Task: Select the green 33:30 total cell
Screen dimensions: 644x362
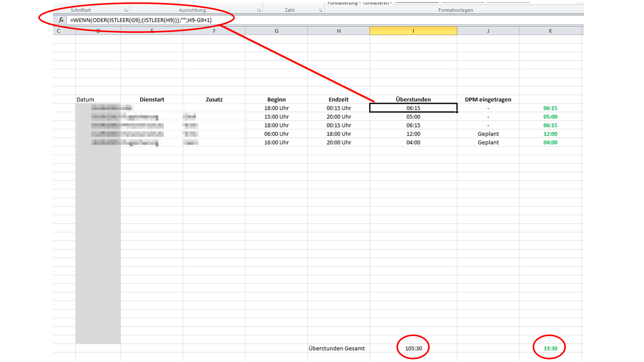Action: pos(550,348)
